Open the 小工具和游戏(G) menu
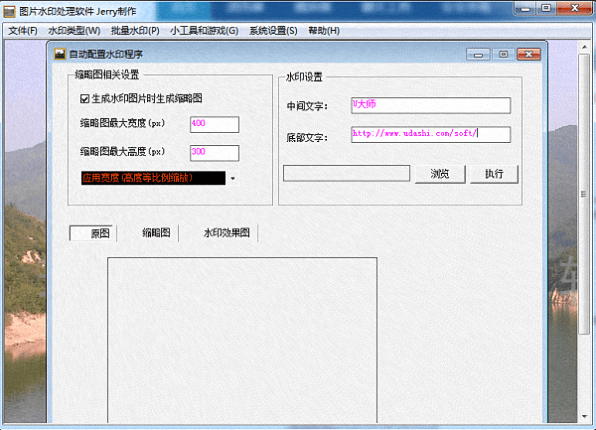The image size is (596, 430). tap(204, 31)
